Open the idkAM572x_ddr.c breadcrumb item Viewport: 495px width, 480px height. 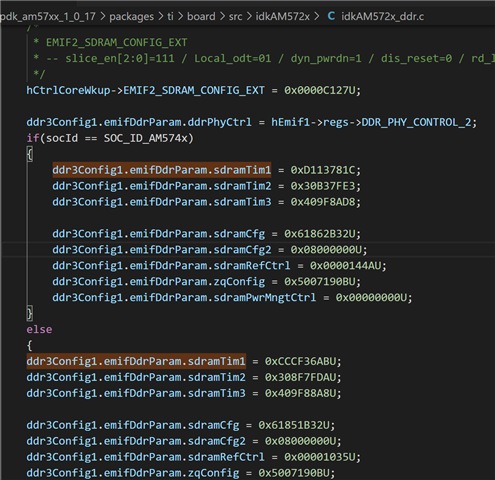click(382, 16)
